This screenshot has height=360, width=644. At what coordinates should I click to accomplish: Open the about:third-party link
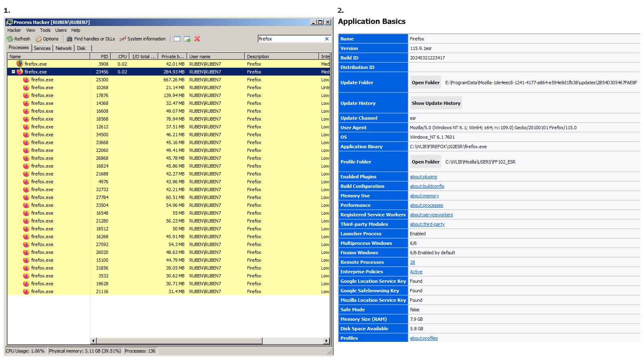tap(428, 224)
